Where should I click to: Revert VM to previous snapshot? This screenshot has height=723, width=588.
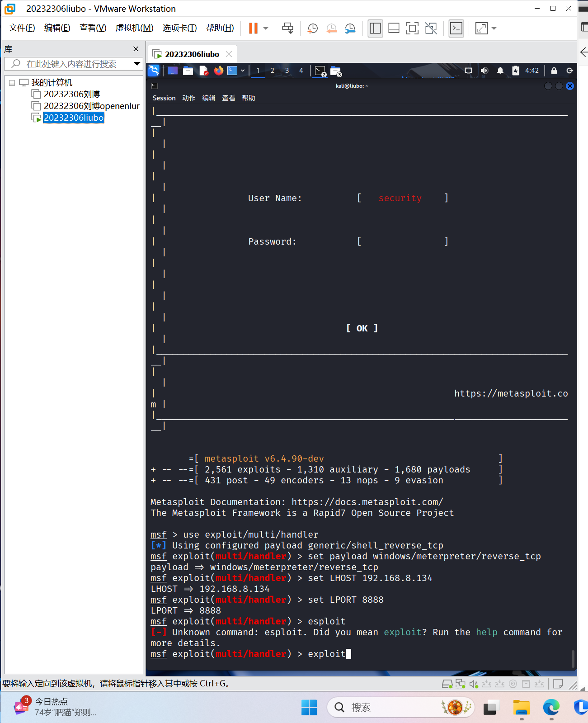[331, 28]
